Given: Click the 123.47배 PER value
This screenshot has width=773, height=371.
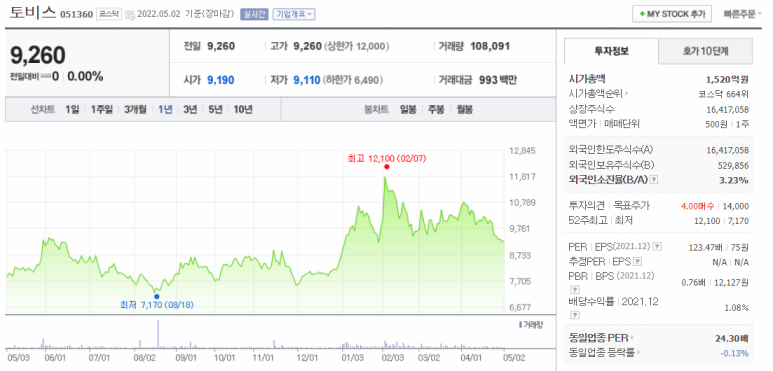Looking at the screenshot, I should tap(705, 247).
